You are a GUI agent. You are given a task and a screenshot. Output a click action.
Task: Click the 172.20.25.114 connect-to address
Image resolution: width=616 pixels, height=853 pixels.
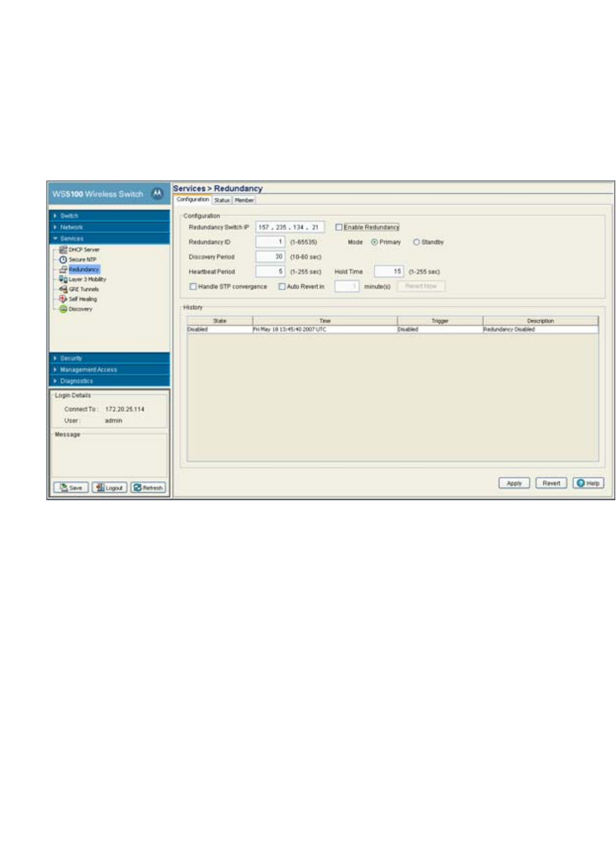click(124, 409)
